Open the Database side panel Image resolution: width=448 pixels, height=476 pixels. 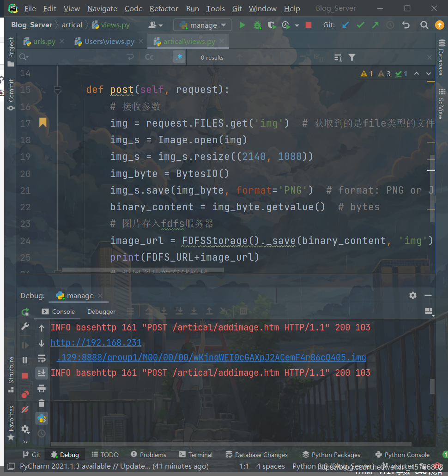[x=442, y=58]
